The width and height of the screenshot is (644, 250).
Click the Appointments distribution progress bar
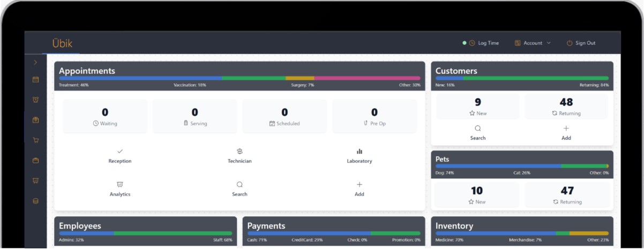coord(239,78)
